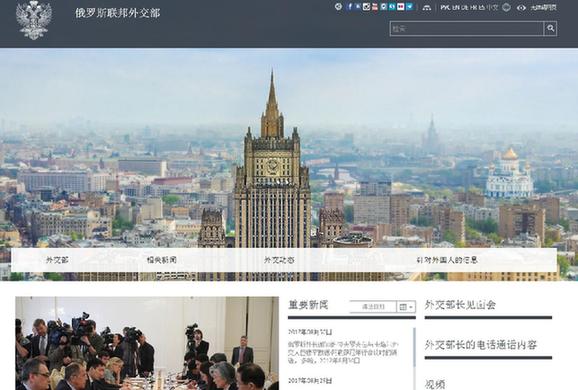Click the globe language icon
Image resolution: width=578 pixels, height=390 pixels.
tap(506, 7)
